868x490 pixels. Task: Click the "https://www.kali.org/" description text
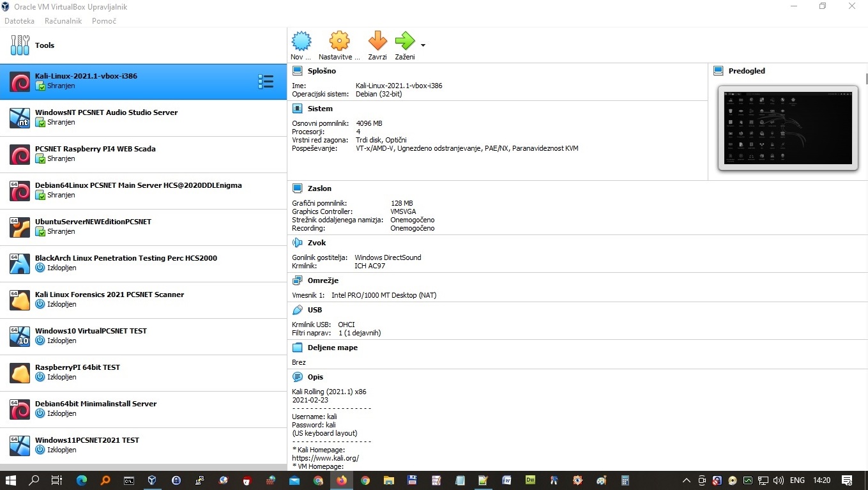coord(325,458)
